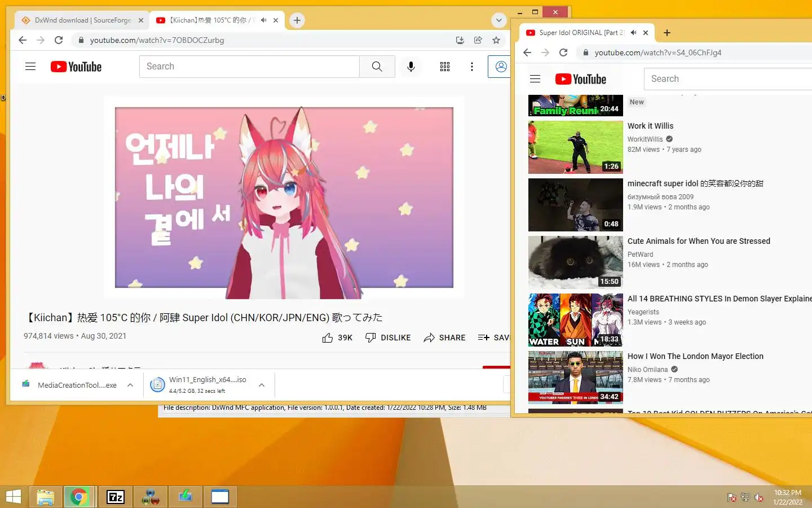
Task: Open 7-Zip from the taskbar
Action: pos(116,497)
